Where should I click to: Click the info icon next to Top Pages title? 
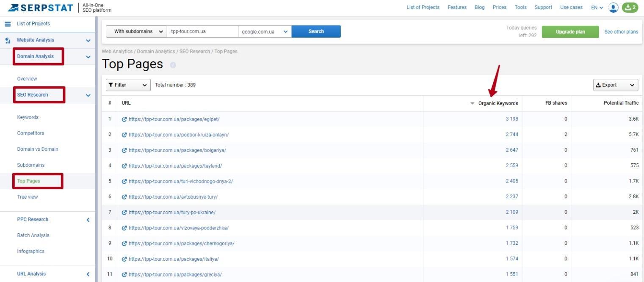coord(173,65)
